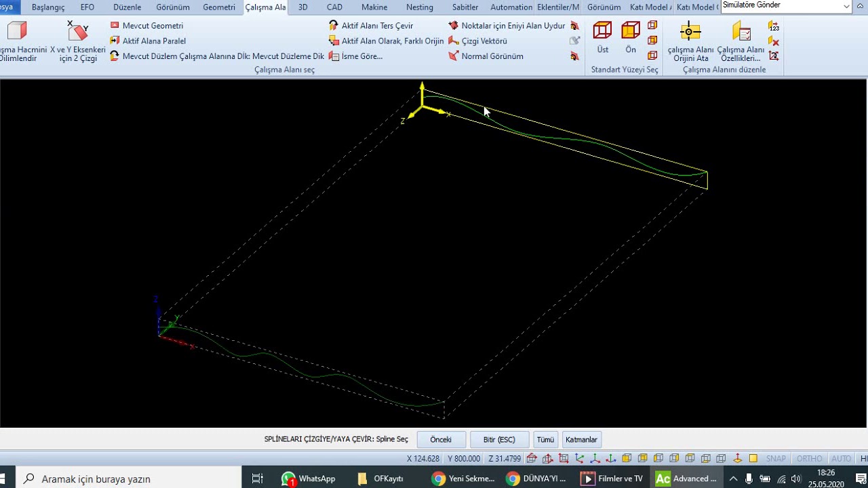Open the CAD tab
The image size is (868, 488).
point(334,7)
